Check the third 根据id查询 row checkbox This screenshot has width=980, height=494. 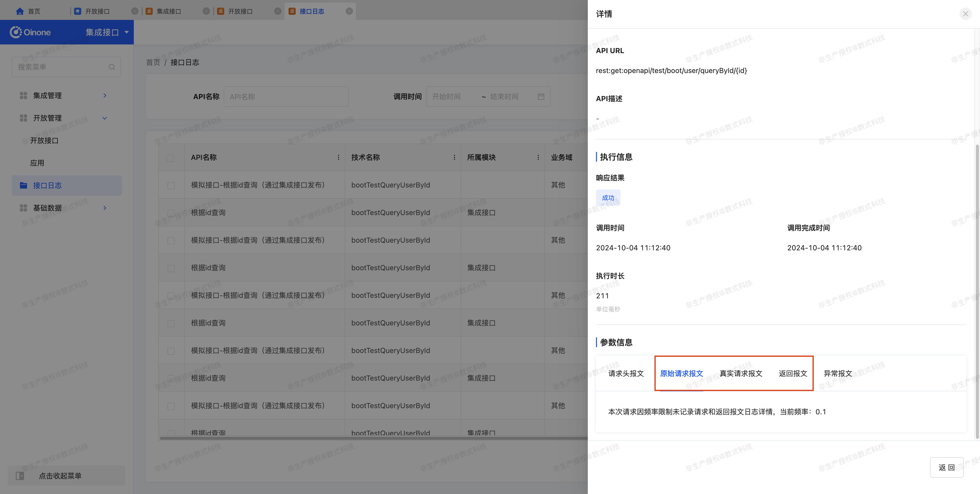click(171, 323)
